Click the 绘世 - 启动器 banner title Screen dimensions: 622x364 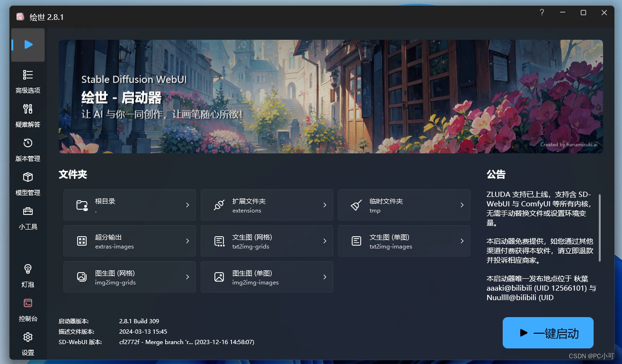click(121, 98)
